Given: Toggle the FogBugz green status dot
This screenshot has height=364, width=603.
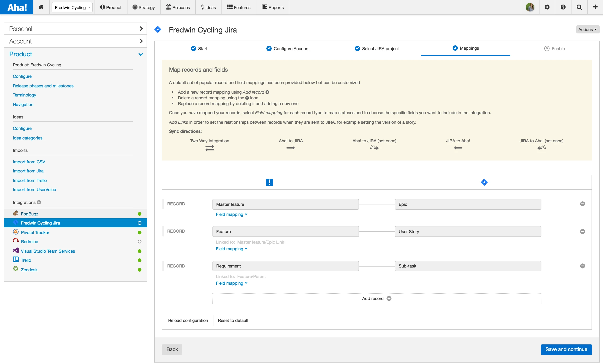Looking at the screenshot, I should (x=139, y=214).
